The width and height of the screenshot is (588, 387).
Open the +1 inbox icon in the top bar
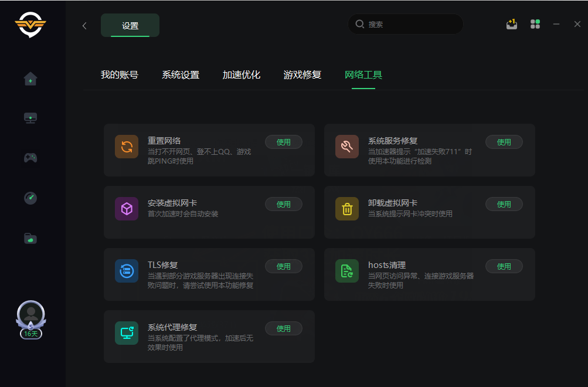click(x=512, y=24)
